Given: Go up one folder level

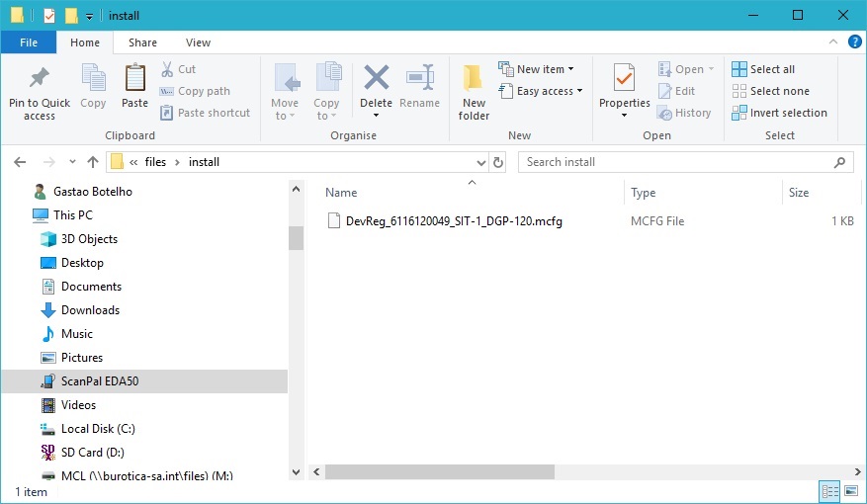Looking at the screenshot, I should [x=93, y=162].
